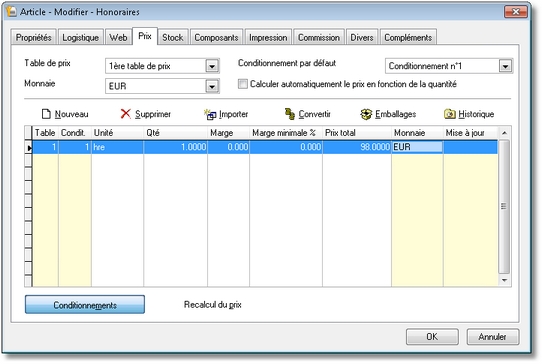Click the Annuler button
The image size is (542, 364).
coord(493,337)
